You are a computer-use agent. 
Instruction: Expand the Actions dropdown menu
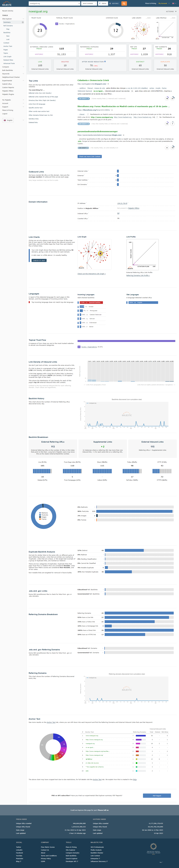pyautogui.click(x=171, y=11)
